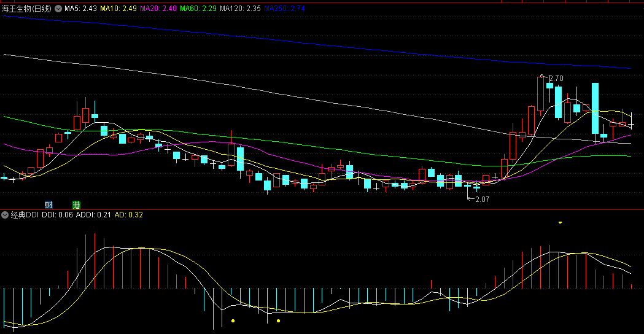Expand the 经典DDI indicator settings arrow
This screenshot has width=644, height=334.
click(5, 215)
